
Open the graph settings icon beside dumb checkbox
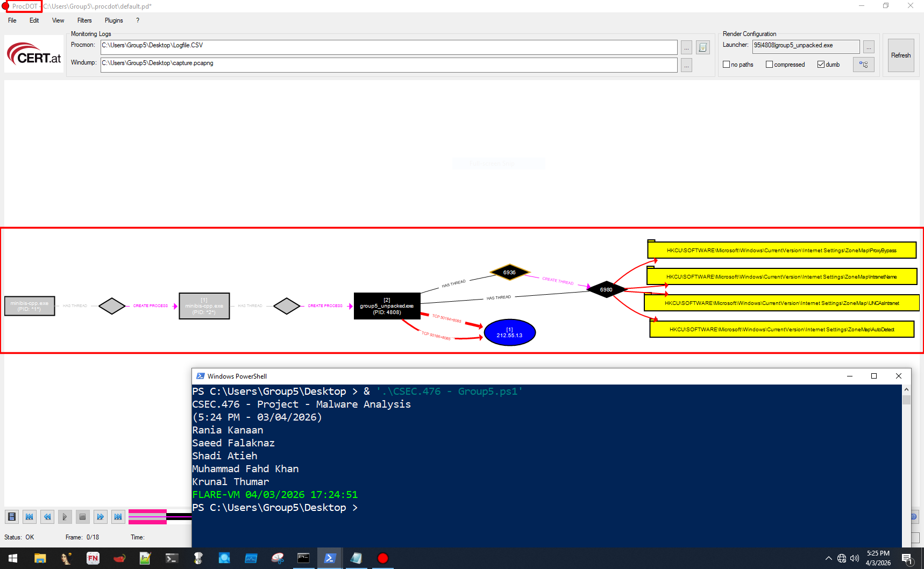click(864, 64)
